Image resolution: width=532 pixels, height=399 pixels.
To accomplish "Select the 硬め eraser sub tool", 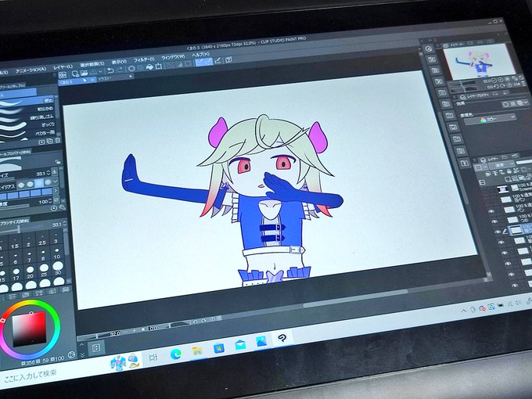I will point(27,102).
